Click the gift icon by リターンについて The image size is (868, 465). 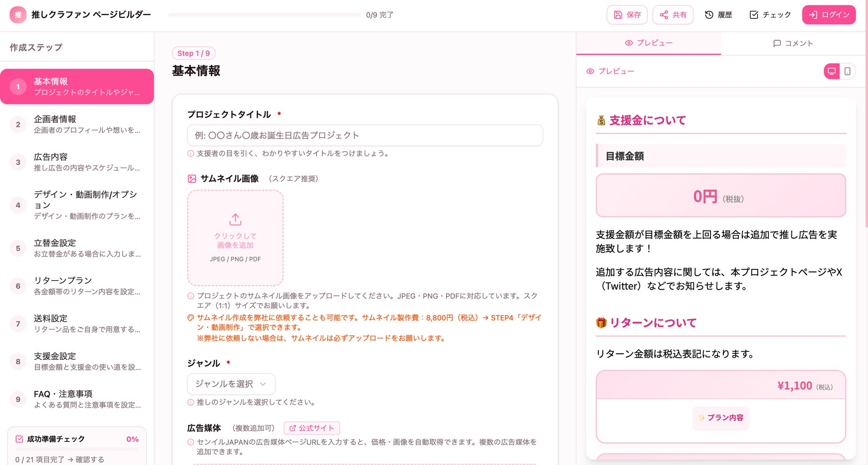click(601, 323)
